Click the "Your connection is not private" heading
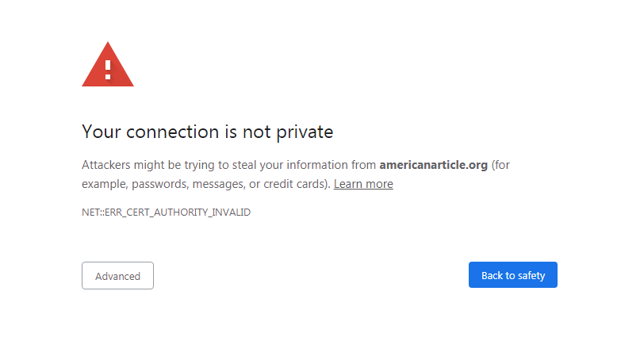Viewport: 644px width, 360px height. (207, 132)
